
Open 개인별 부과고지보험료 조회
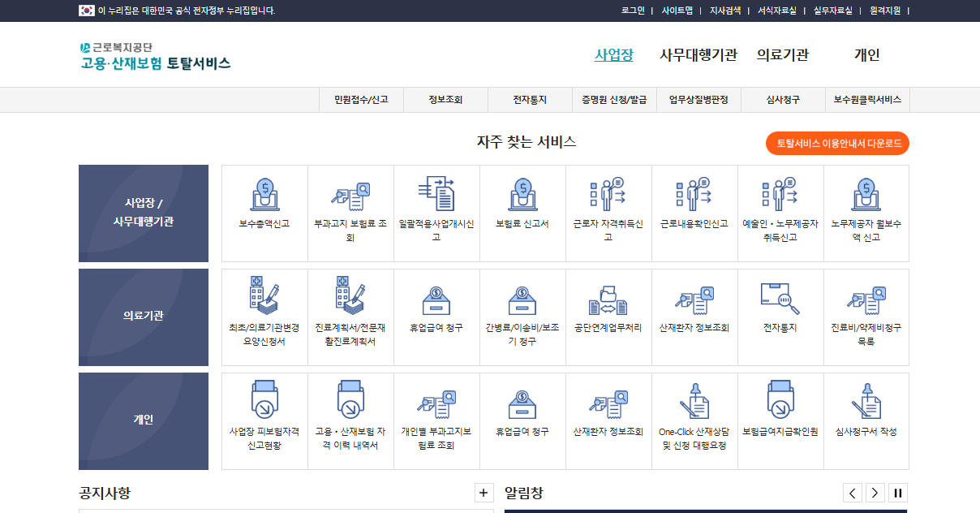coord(436,414)
